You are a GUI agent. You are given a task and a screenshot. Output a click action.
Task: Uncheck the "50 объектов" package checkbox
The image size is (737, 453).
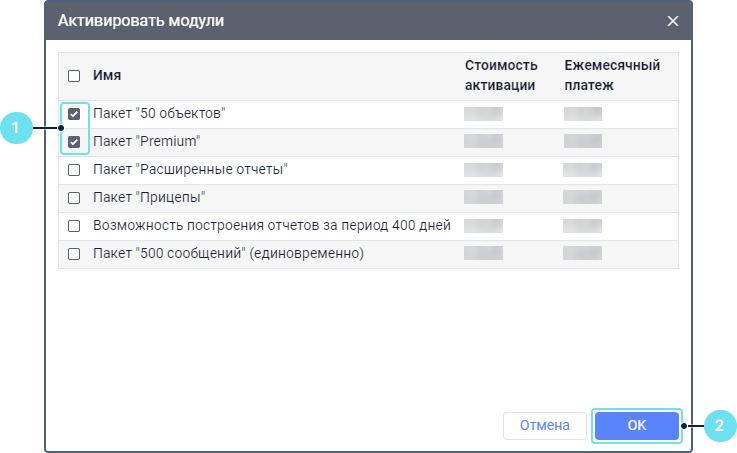click(74, 114)
